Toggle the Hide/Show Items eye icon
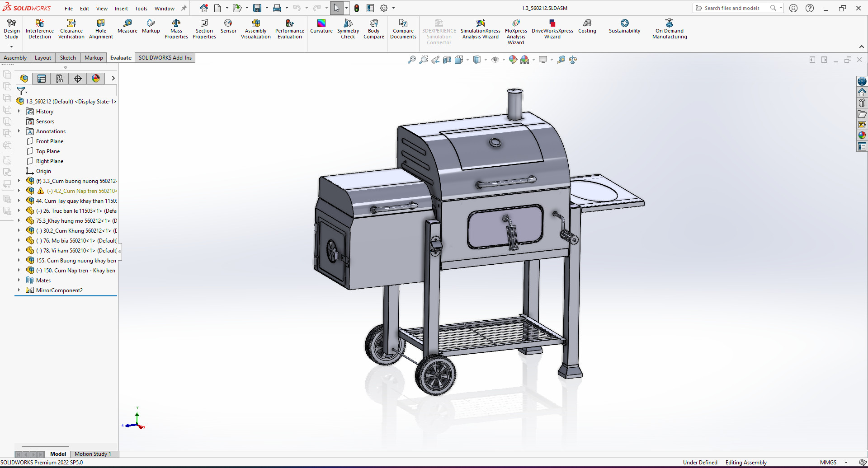This screenshot has width=868, height=468. pyautogui.click(x=495, y=60)
